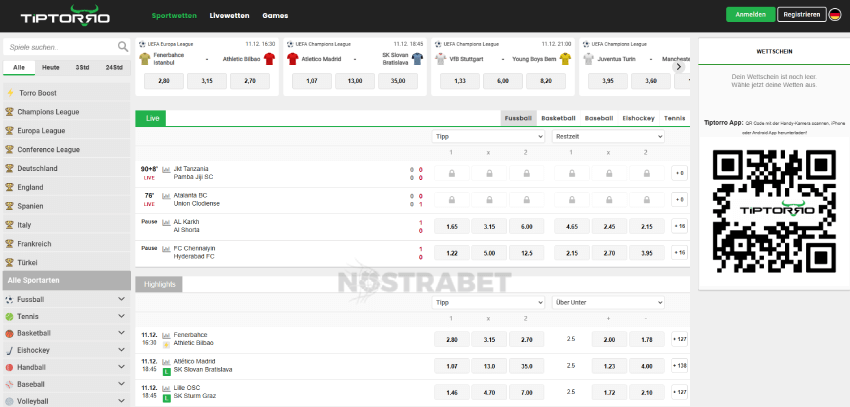Open statistics icon for FC Chennaiyin match

166,249
